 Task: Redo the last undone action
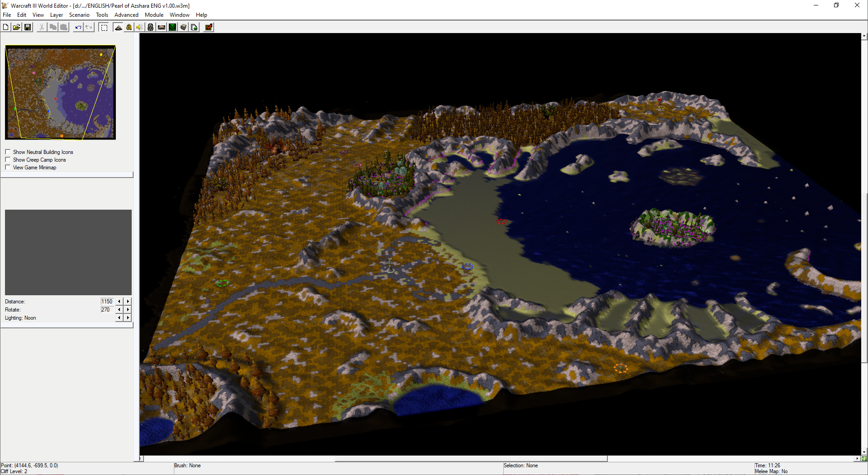89,27
